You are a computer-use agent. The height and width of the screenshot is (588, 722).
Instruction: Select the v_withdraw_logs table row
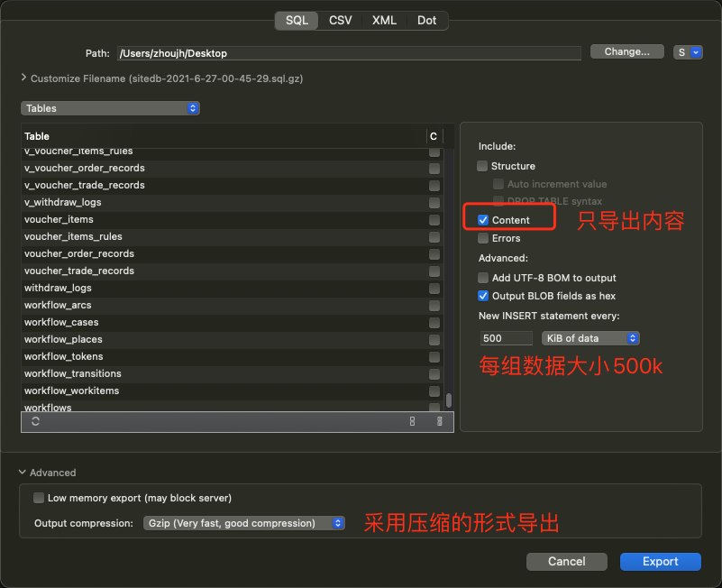pos(232,202)
